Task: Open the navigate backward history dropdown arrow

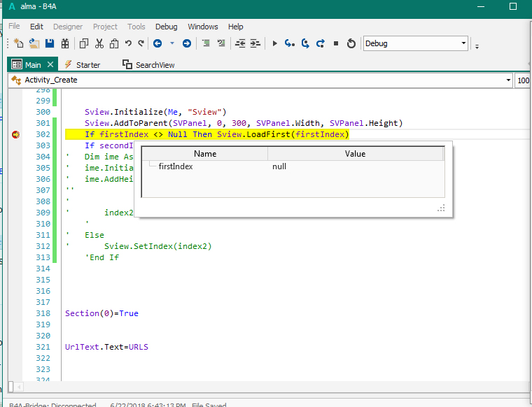Action: (x=172, y=43)
